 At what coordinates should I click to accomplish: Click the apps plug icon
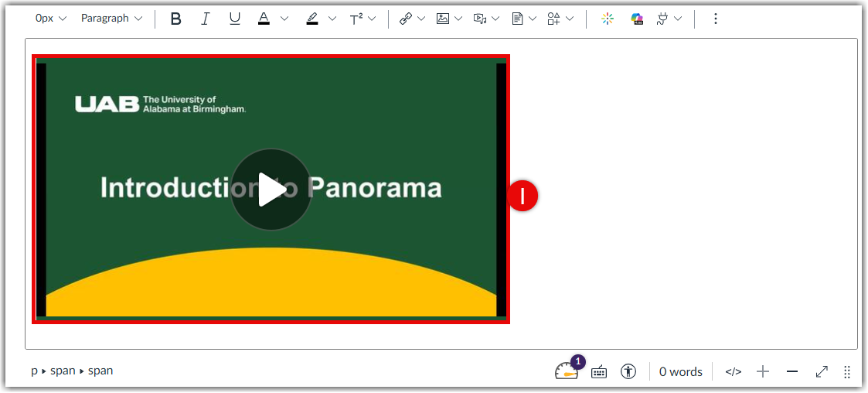662,19
